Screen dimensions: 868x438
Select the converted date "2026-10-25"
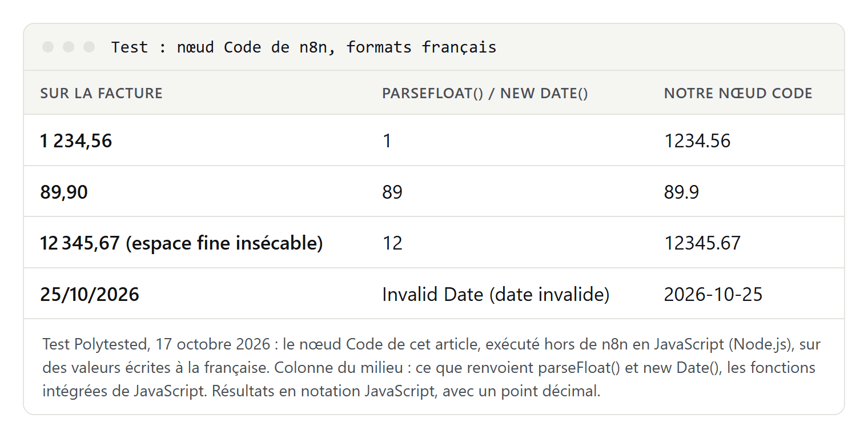coord(713,294)
